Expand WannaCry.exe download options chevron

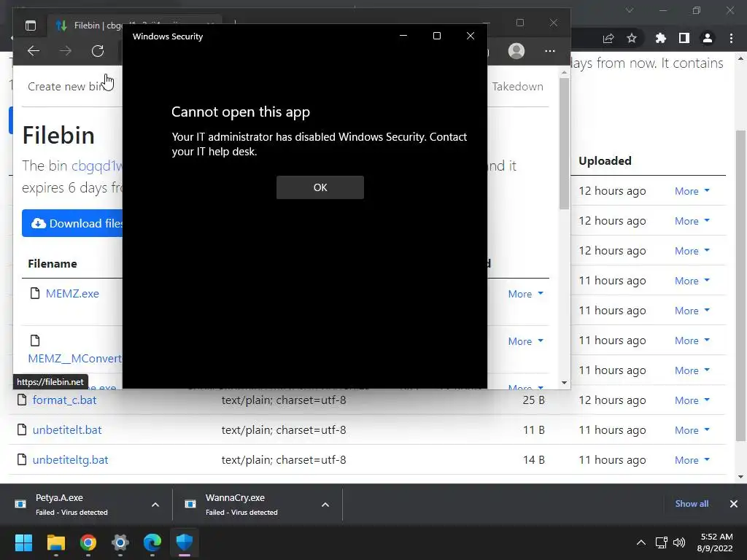coord(325,505)
